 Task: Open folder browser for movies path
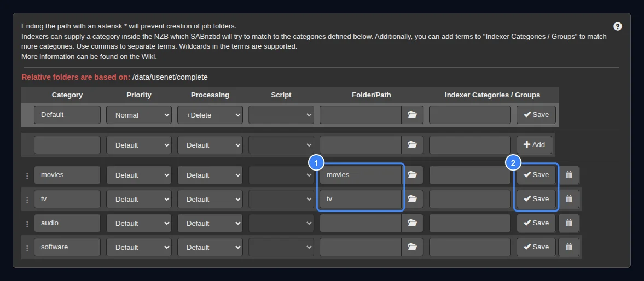pos(413,175)
